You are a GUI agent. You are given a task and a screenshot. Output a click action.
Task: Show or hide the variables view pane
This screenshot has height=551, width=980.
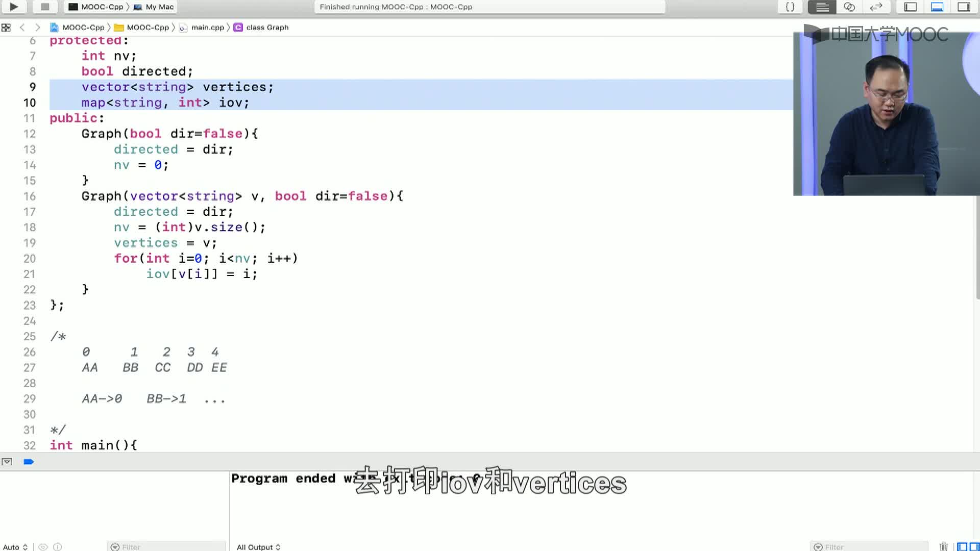coord(962,547)
